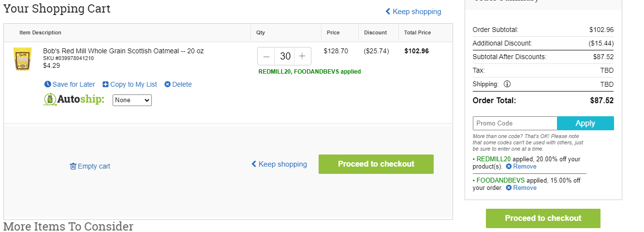Click Proceed to checkout under order summary
The image size is (644, 232).
543,218
